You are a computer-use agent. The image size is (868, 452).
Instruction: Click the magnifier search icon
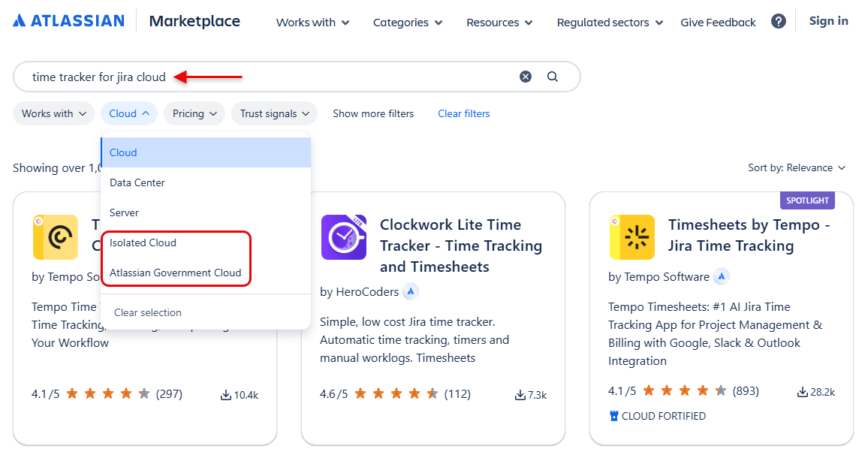pos(553,77)
